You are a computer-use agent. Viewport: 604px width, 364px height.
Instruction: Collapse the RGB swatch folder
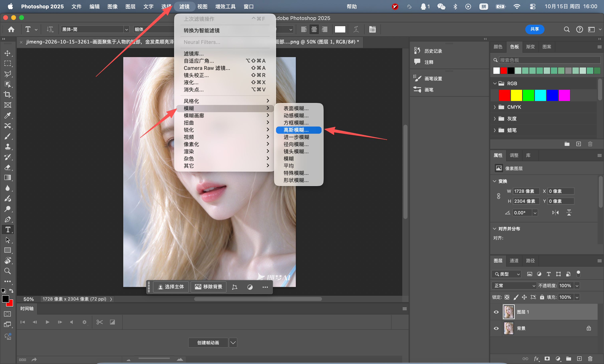(495, 83)
